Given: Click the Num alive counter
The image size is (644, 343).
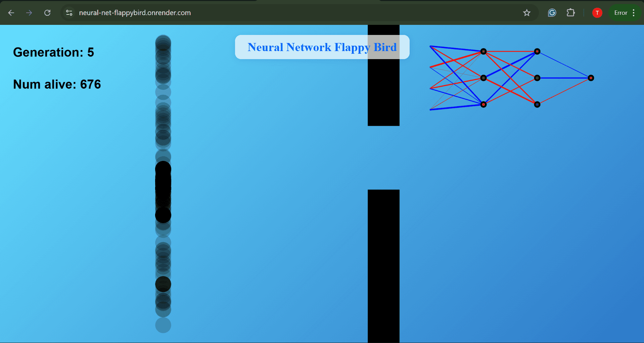Looking at the screenshot, I should pos(57,84).
